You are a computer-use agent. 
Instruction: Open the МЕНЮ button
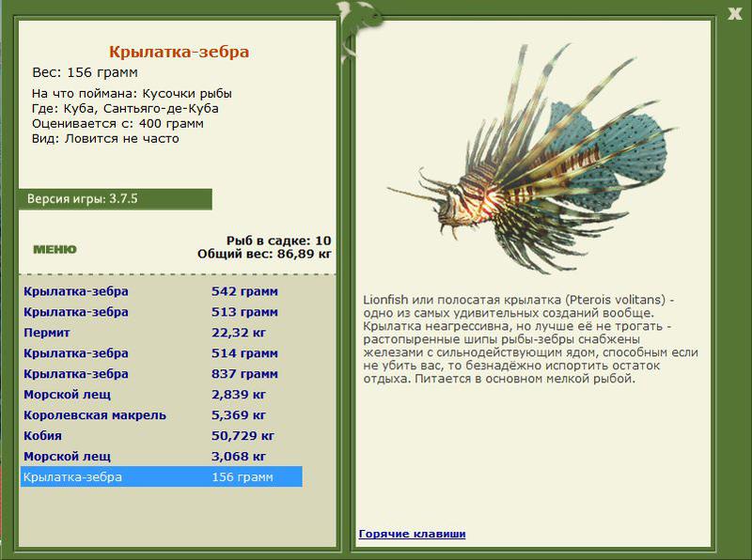55,249
